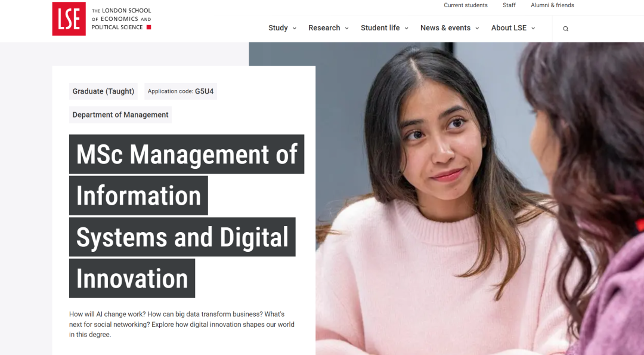The height and width of the screenshot is (355, 644).
Task: Expand the chevron next to Student life
Action: pyautogui.click(x=406, y=29)
